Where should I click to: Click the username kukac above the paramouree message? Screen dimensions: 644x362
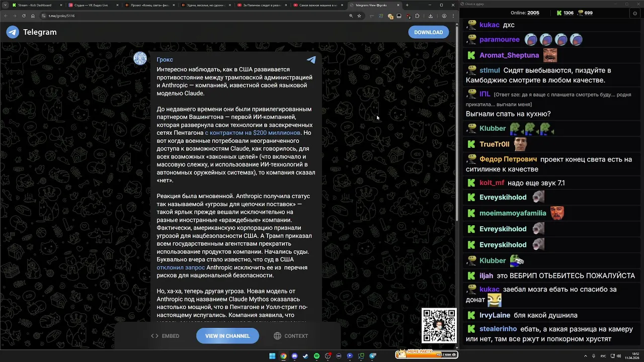pyautogui.click(x=490, y=25)
